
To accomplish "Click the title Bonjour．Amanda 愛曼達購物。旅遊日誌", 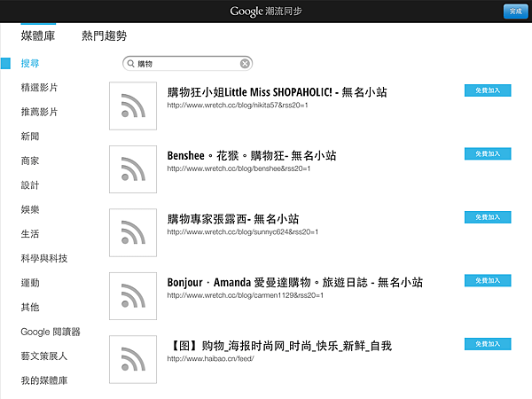I will (x=295, y=283).
